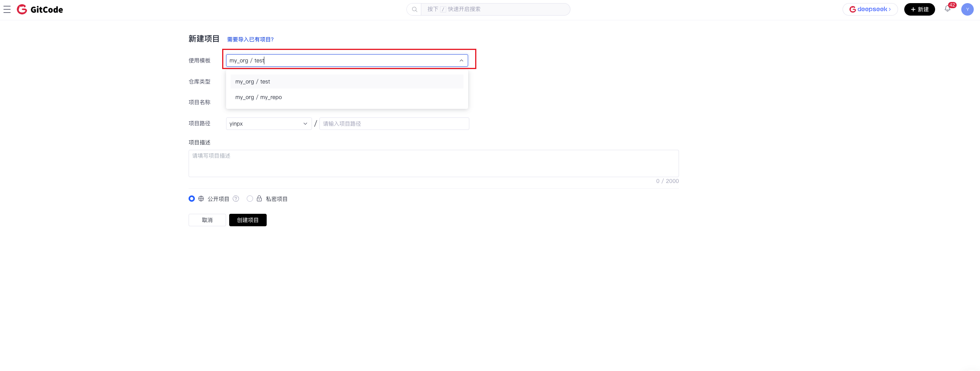Select the 公开项目 radio button
The height and width of the screenshot is (371, 980).
pos(192,199)
